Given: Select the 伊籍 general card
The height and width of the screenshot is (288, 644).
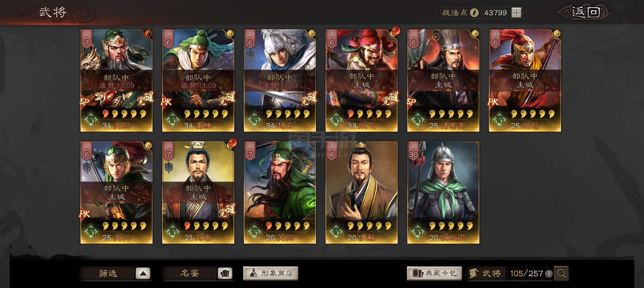Looking at the screenshot, I should pyautogui.click(x=362, y=193).
